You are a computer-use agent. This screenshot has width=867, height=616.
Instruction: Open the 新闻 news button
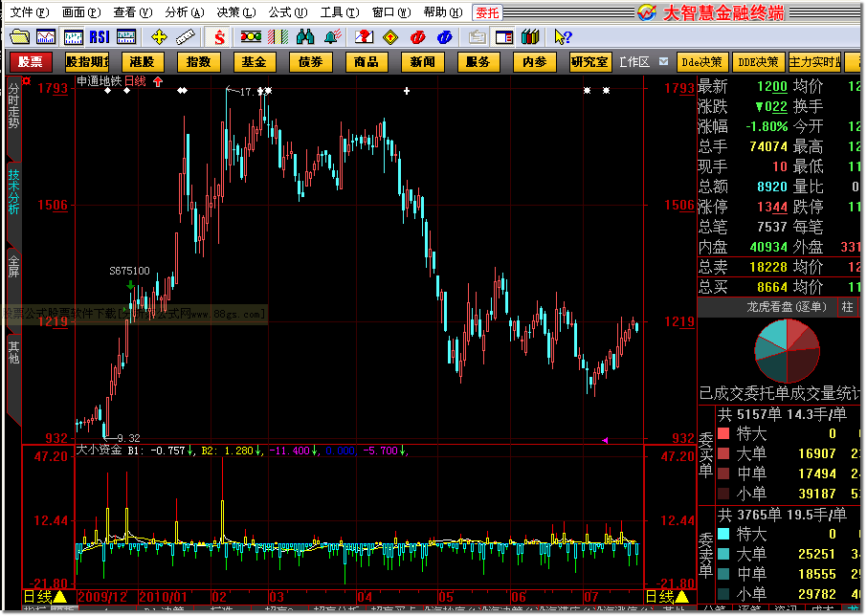point(422,62)
